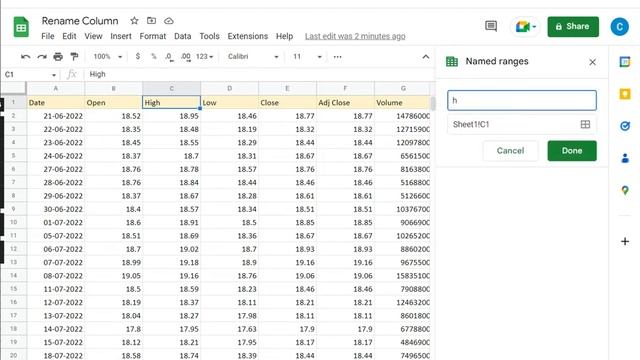Open the Help menu
Screen dimensions: 640x360
284,36
